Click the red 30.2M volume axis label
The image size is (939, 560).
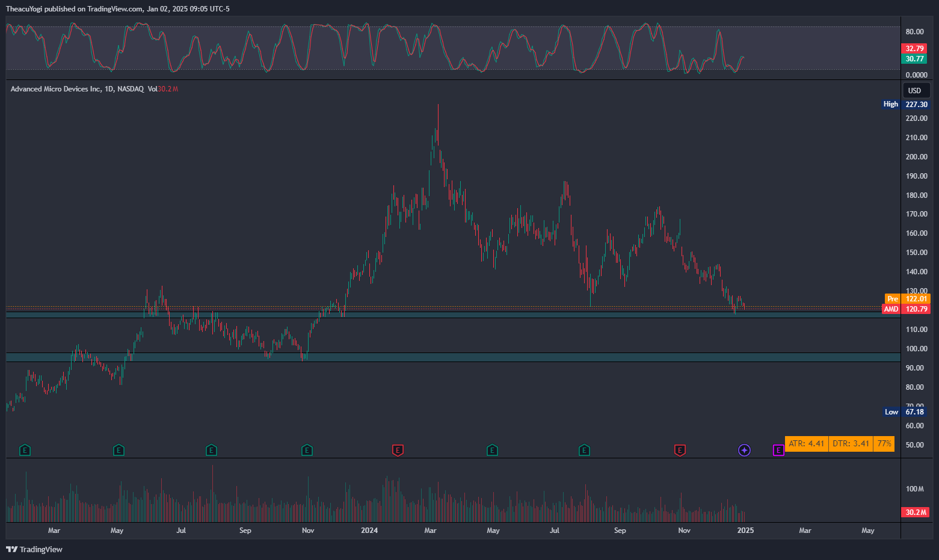tap(916, 512)
